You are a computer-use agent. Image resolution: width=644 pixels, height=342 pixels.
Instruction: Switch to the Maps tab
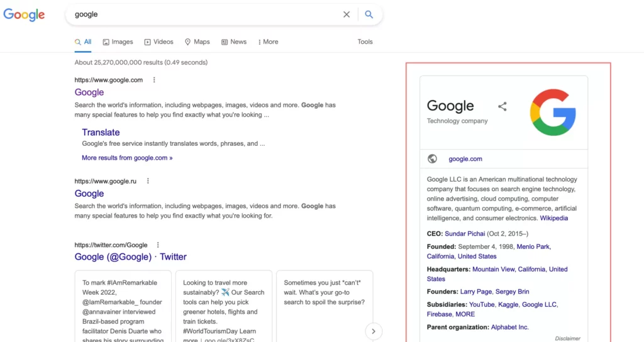[x=197, y=42]
